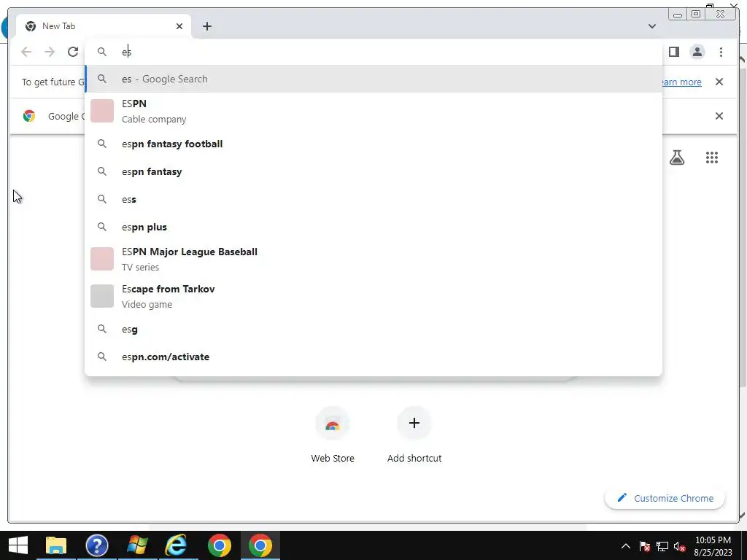Open the taskbar clock showing 10:05 PM
The width and height of the screenshot is (747, 560).
pos(713,546)
